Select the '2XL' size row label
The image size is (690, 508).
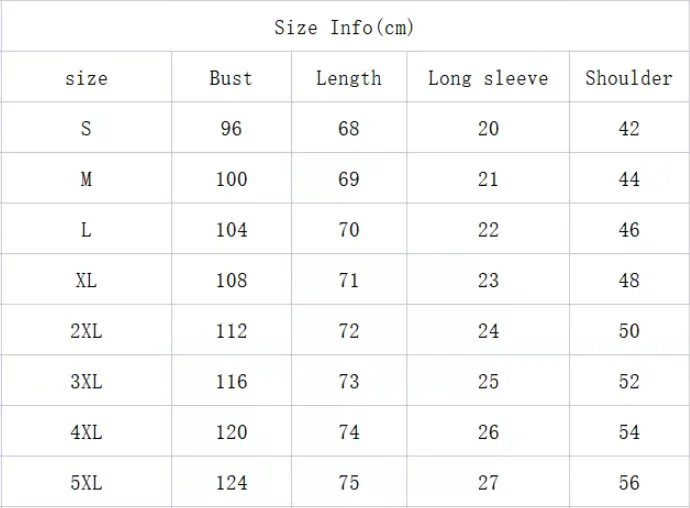tap(86, 331)
